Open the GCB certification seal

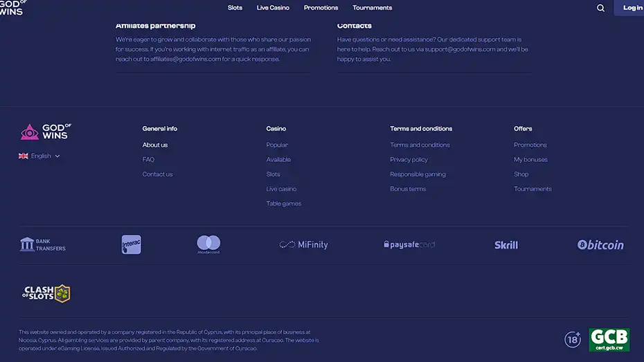coord(609,339)
